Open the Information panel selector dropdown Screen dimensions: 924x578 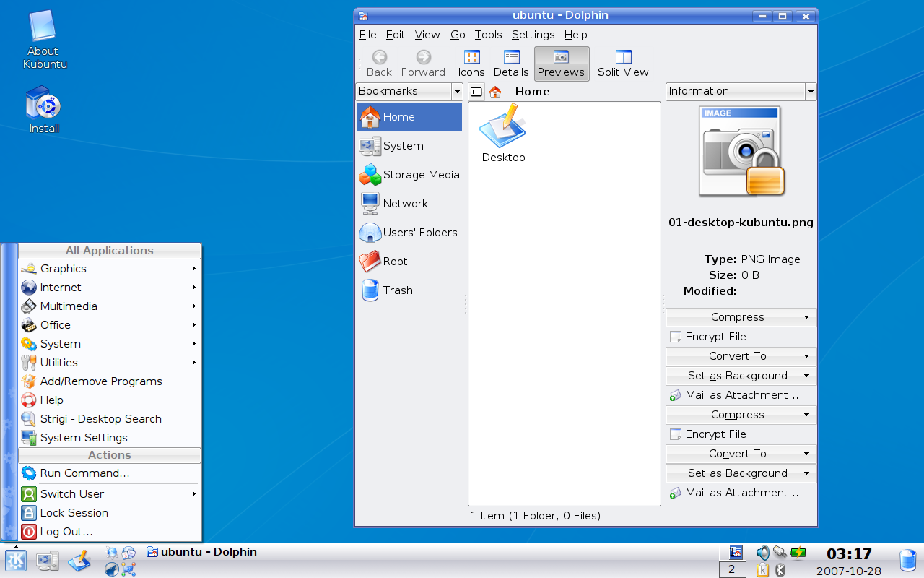tap(741, 91)
